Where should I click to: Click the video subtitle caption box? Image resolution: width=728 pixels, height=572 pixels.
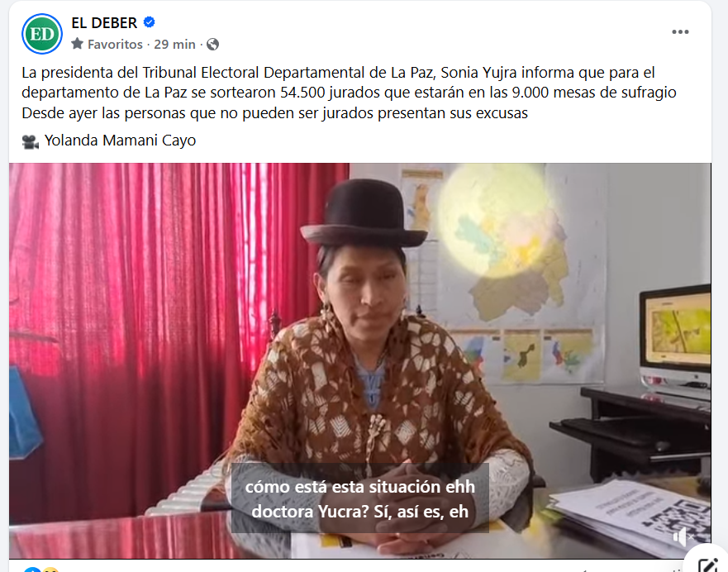pyautogui.click(x=359, y=498)
